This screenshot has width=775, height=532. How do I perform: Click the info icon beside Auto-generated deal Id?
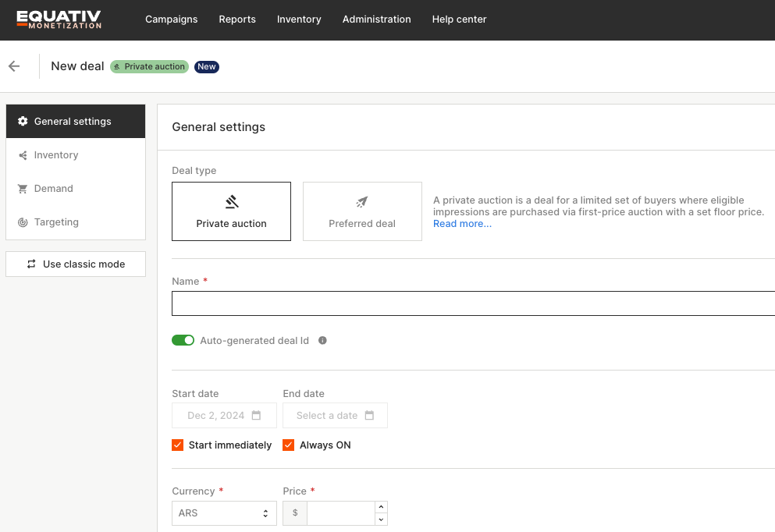point(322,341)
